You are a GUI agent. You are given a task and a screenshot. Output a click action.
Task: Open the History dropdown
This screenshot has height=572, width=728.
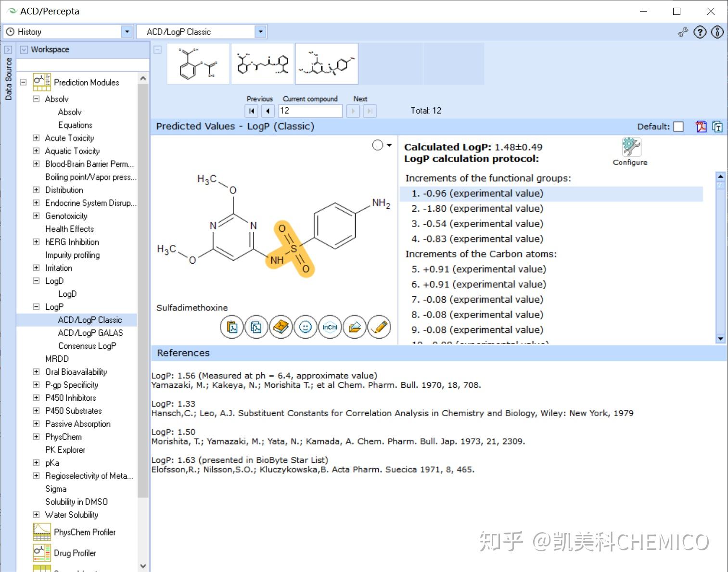(x=127, y=31)
